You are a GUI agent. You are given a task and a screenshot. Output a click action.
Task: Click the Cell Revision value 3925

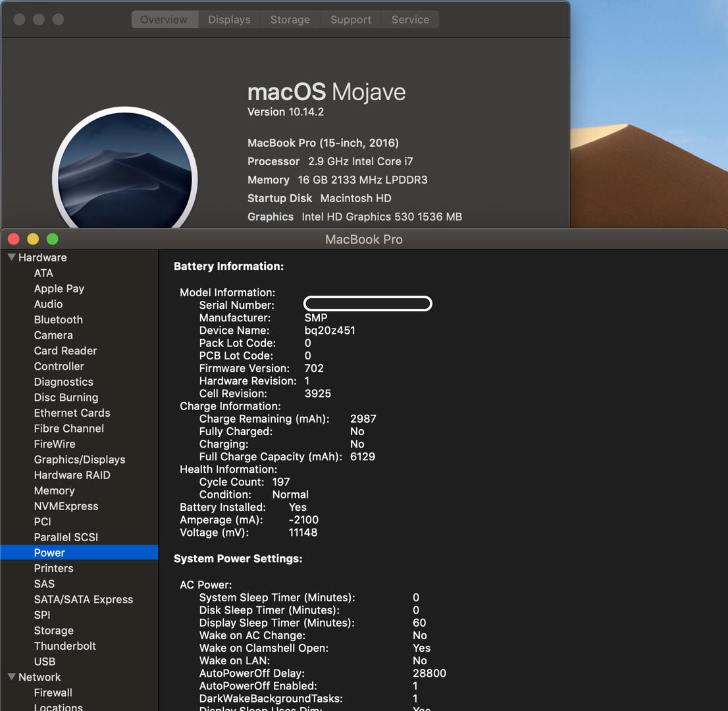(x=318, y=394)
